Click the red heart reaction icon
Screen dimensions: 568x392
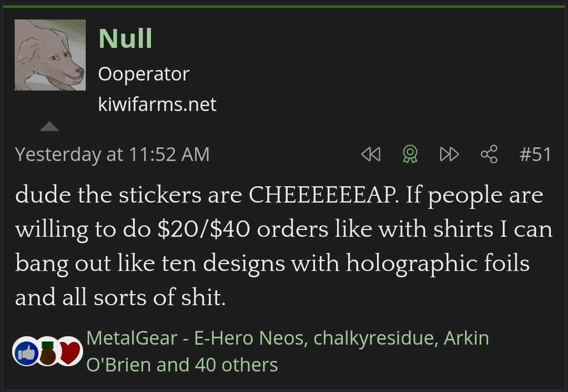[69, 352]
